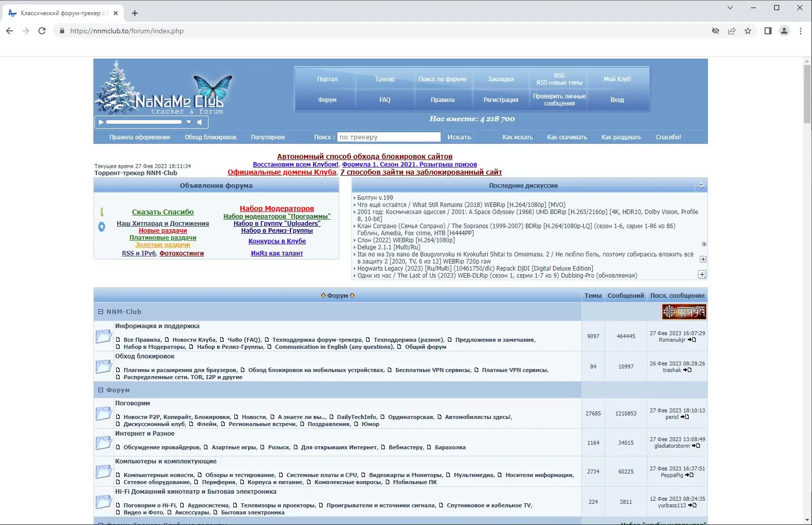Click the folder icon beside Поговорим
812x525 pixels.
pos(104,413)
